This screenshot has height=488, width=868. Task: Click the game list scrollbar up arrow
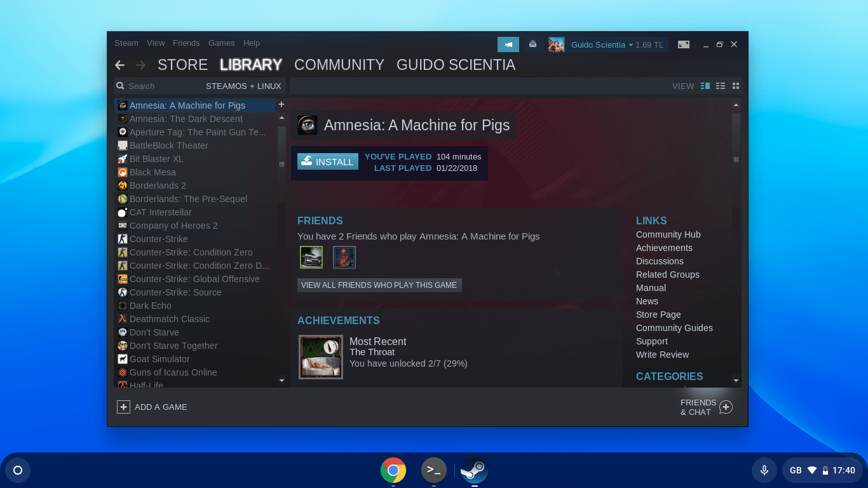[x=282, y=118]
